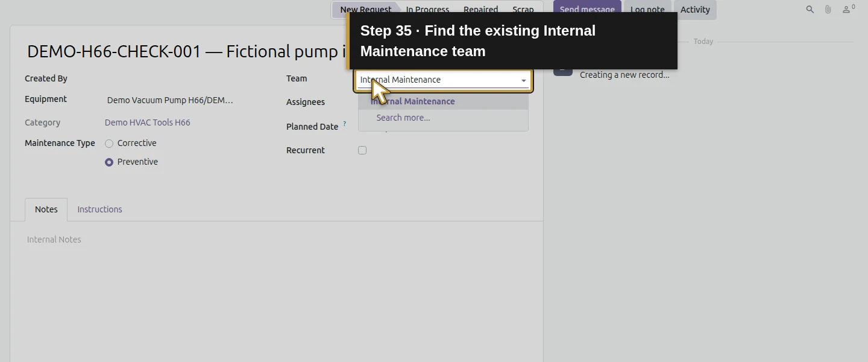Switch to the Notes tab
Viewport: 868px width, 362px height.
click(x=46, y=209)
